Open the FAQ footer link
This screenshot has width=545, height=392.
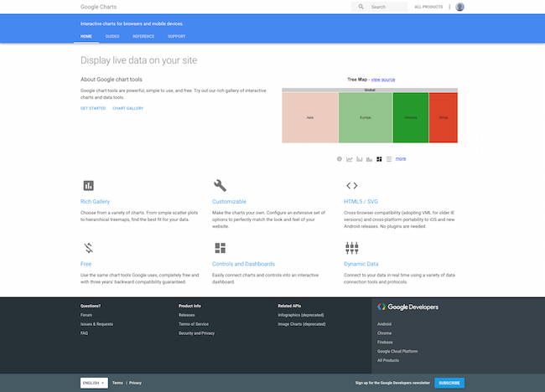pos(84,333)
